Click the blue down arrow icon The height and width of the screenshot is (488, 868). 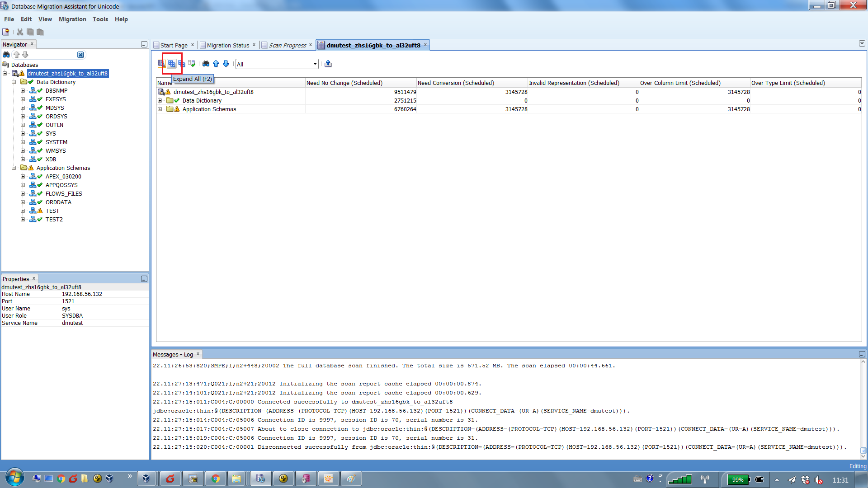pos(226,64)
